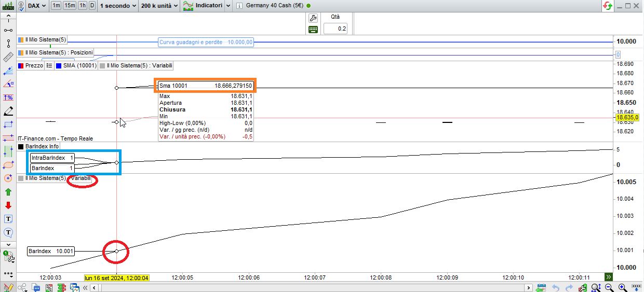Open the object list manager icon
644x292 pixels.
click(x=8, y=256)
